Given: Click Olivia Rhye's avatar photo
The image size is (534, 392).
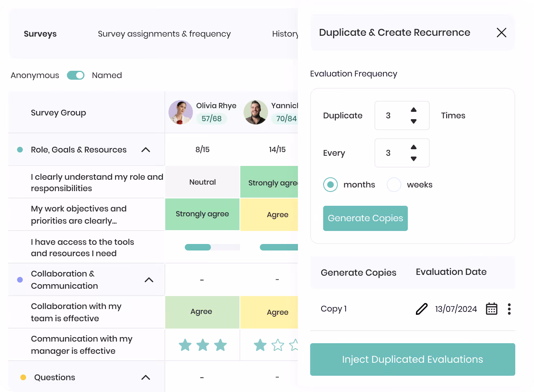Looking at the screenshot, I should tap(181, 112).
